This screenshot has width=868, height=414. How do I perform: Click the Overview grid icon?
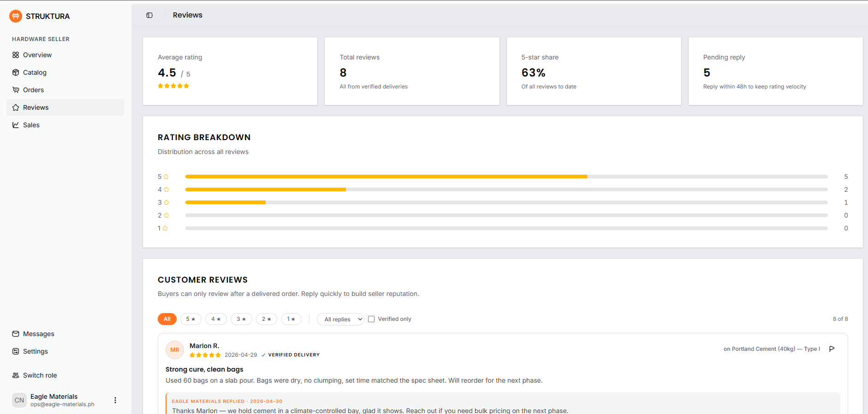tap(16, 55)
